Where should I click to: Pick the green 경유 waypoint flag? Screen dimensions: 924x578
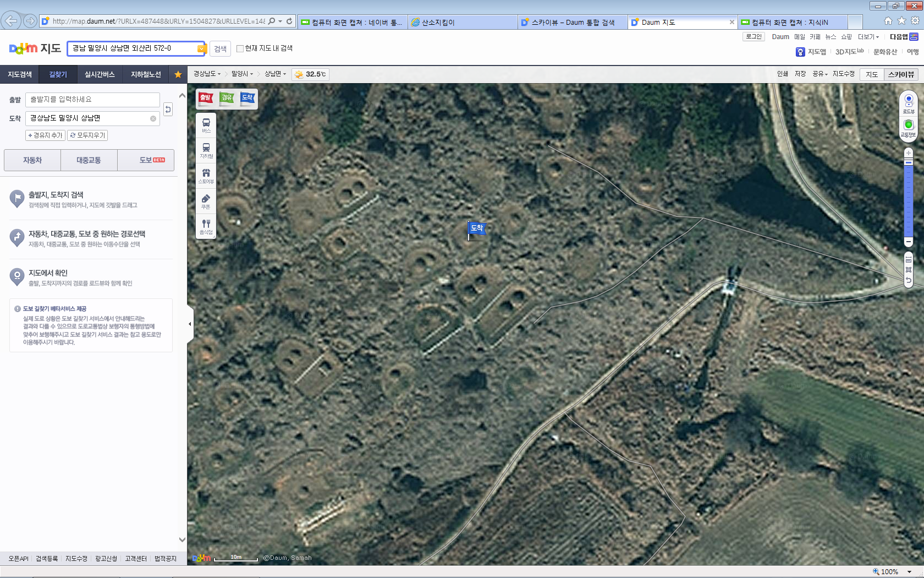tap(227, 99)
